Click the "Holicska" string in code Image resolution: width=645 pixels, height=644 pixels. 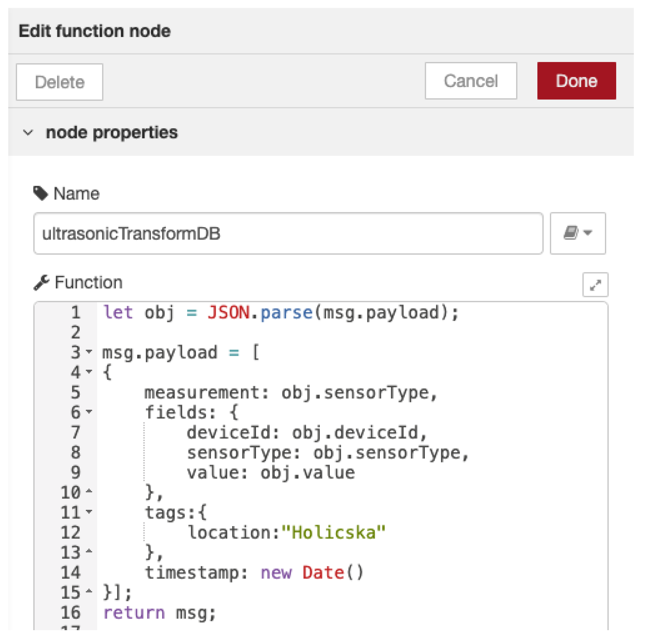click(333, 533)
